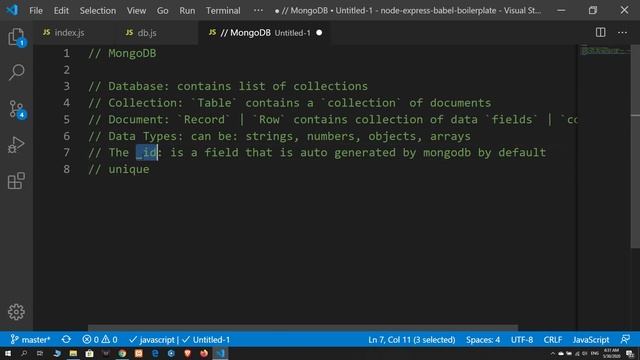Open the View menu
Image resolution: width=640 pixels, height=360 pixels.
coord(136,11)
